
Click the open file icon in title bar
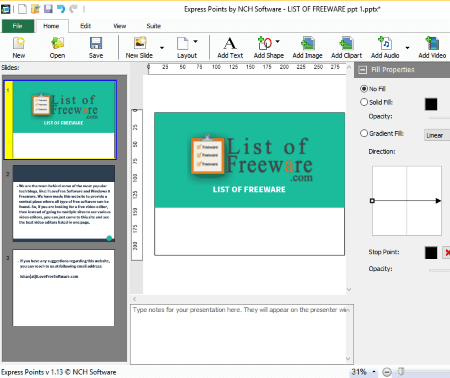[x=35, y=9]
